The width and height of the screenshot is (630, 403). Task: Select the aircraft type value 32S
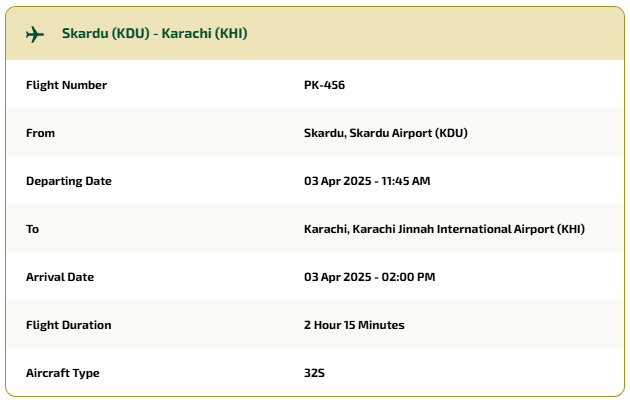click(314, 373)
